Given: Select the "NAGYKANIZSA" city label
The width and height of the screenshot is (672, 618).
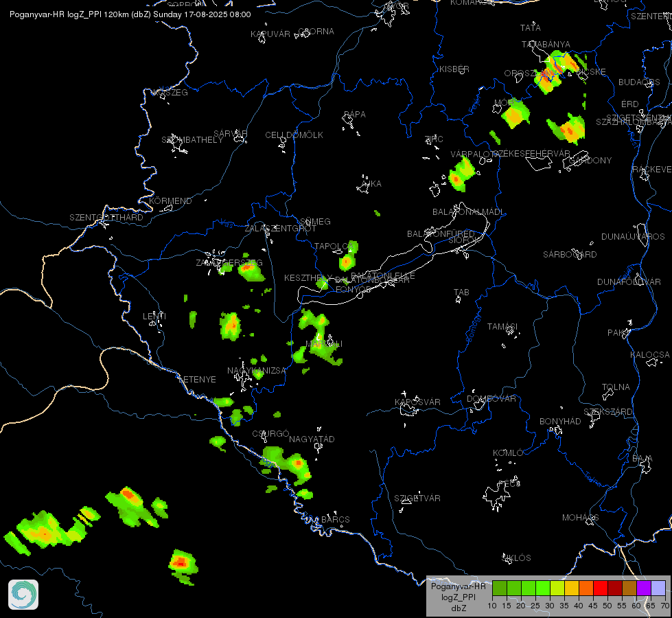Looking at the screenshot, I should click(256, 371).
